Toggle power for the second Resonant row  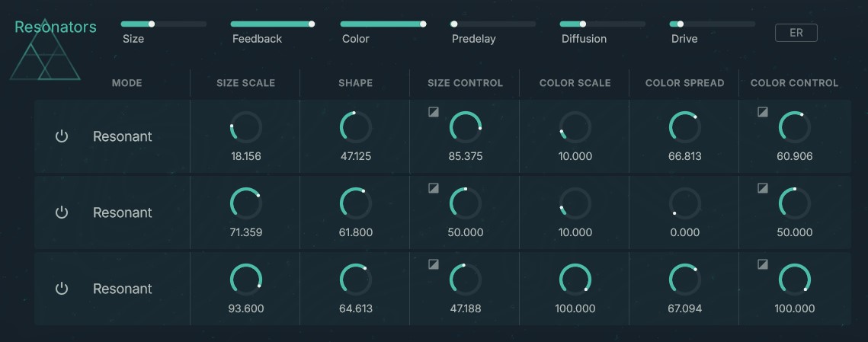(x=62, y=213)
